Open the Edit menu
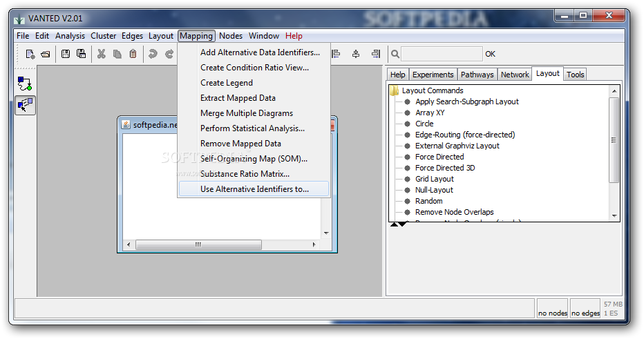The image size is (644, 339). click(x=42, y=36)
